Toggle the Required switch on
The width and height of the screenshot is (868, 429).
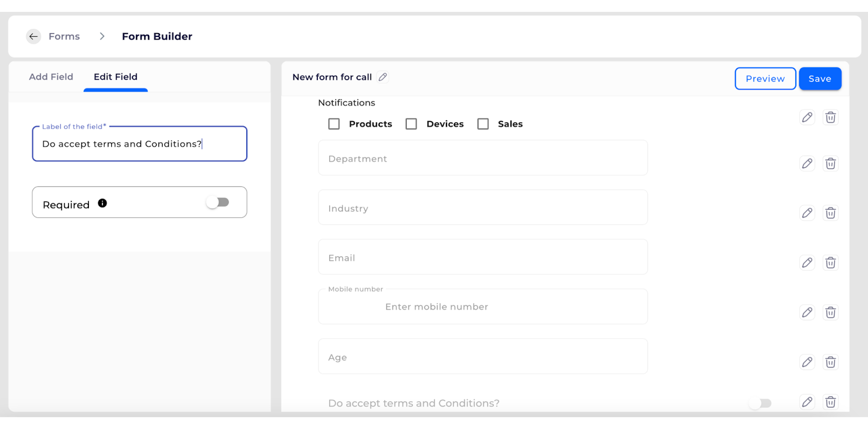(x=218, y=202)
